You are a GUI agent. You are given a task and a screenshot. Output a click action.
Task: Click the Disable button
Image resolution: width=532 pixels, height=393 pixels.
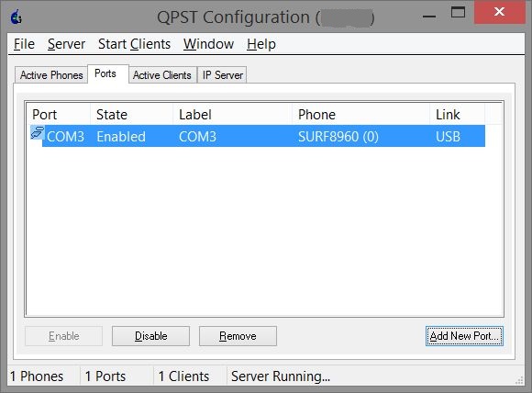coord(150,336)
